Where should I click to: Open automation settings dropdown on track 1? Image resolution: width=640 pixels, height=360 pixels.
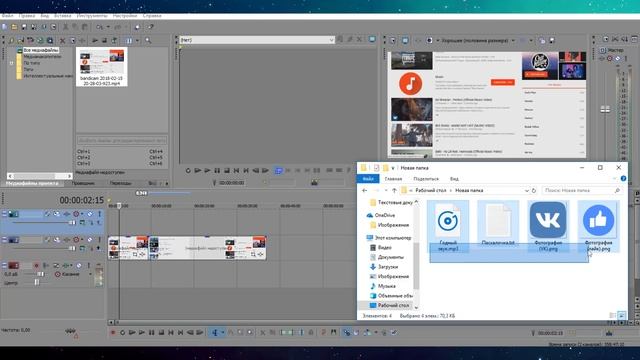[82, 214]
